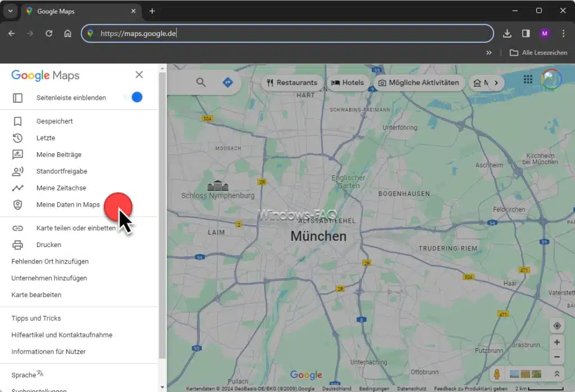The image size is (575, 392).
Task: Click the link icon beside Karte teilen
Action: tap(17, 228)
